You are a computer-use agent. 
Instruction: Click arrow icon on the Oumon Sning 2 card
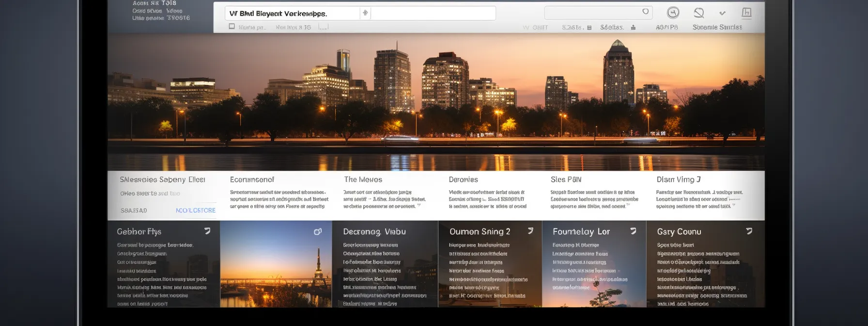coord(530,231)
